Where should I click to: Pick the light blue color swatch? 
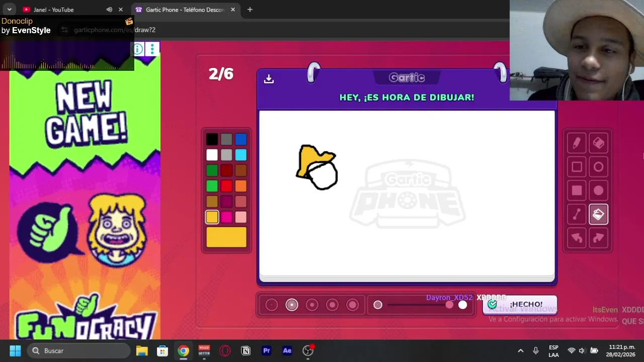[241, 155]
